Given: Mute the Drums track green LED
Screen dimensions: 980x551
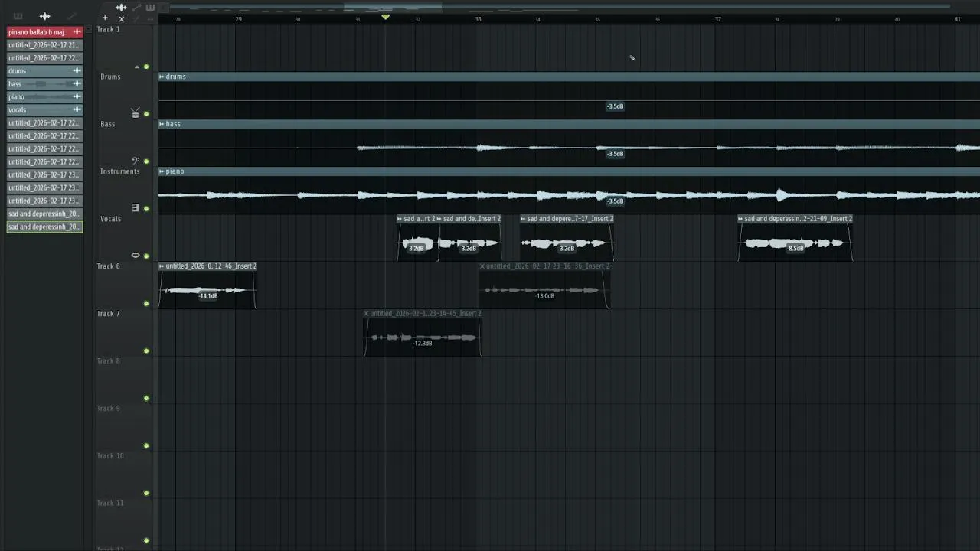Looking at the screenshot, I should click(146, 114).
